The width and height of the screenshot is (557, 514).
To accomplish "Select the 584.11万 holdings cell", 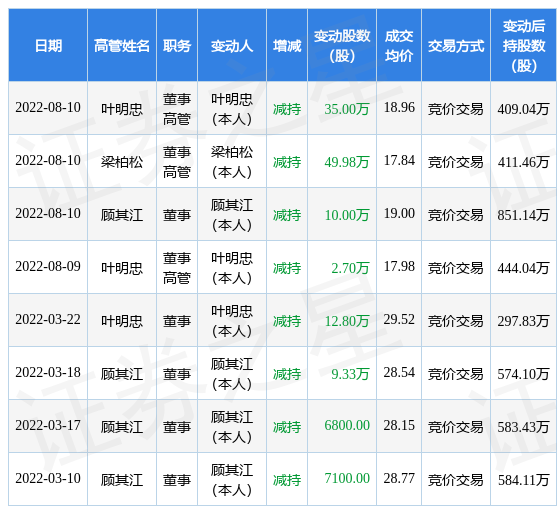I will [524, 480].
